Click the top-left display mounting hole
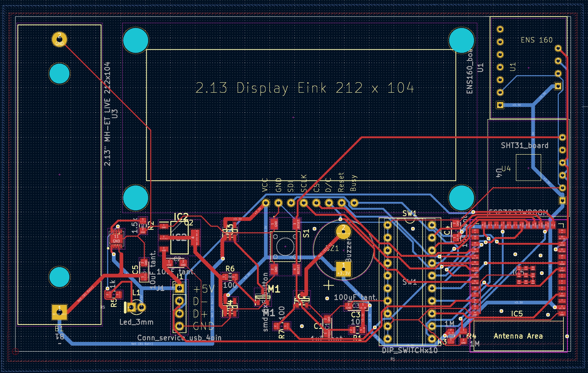588x373 pixels. tap(136, 40)
